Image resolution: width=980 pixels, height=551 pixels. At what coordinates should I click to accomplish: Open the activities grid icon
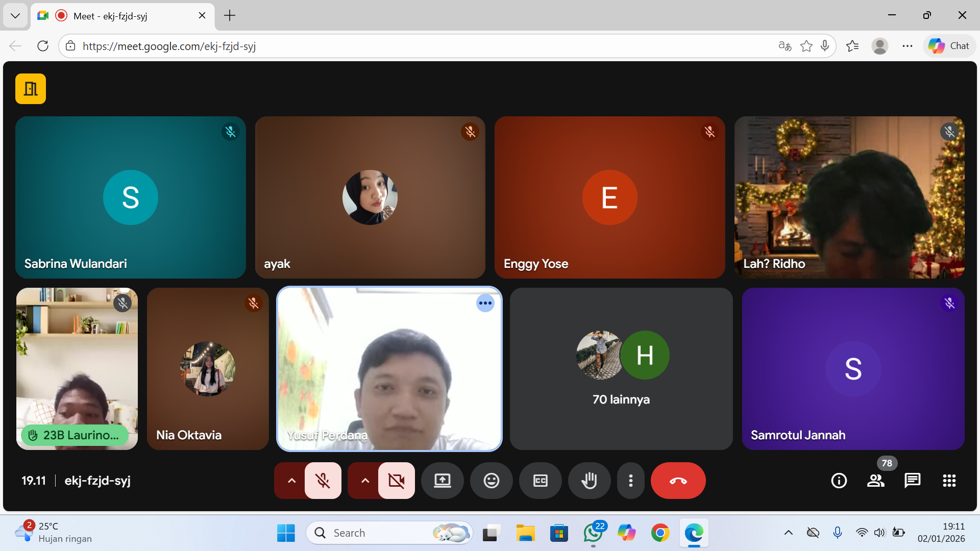[949, 481]
